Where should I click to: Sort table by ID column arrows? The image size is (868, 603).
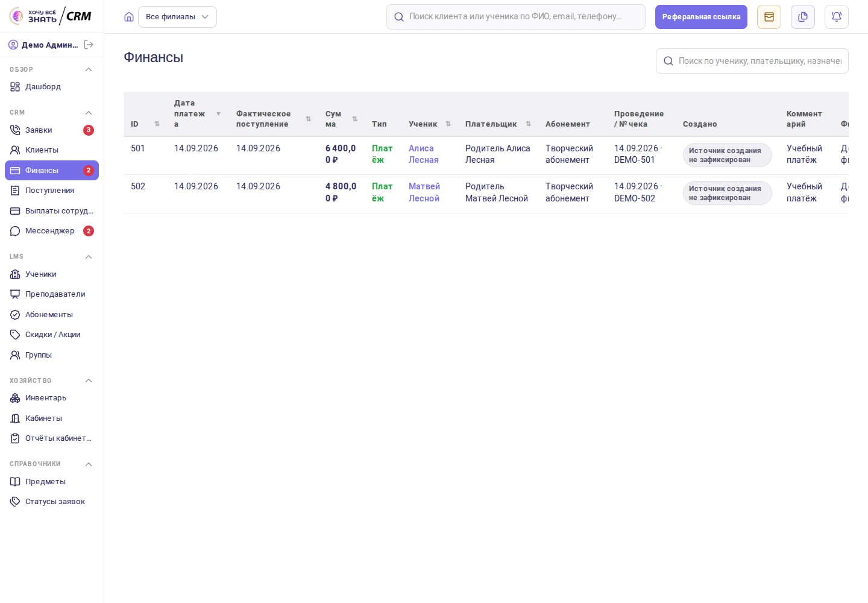pos(157,124)
